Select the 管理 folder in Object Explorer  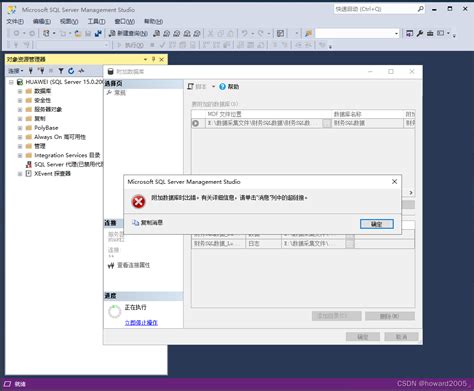pyautogui.click(x=40, y=146)
